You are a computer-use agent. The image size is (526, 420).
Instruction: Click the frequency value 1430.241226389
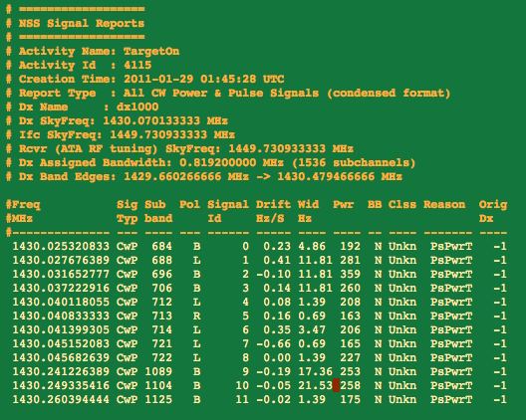point(61,372)
